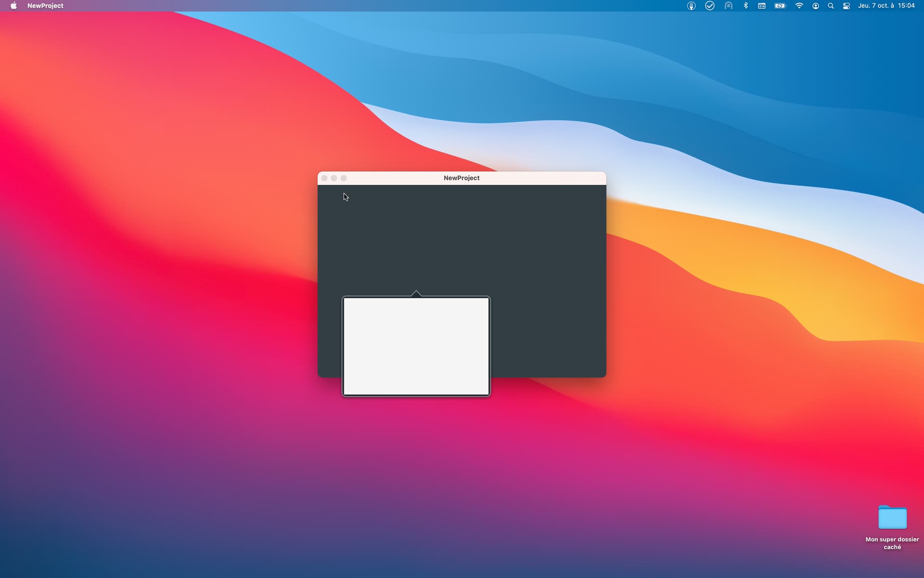Click the microphone dictation menu bar icon
Screen dimensions: 924x578
[691, 6]
